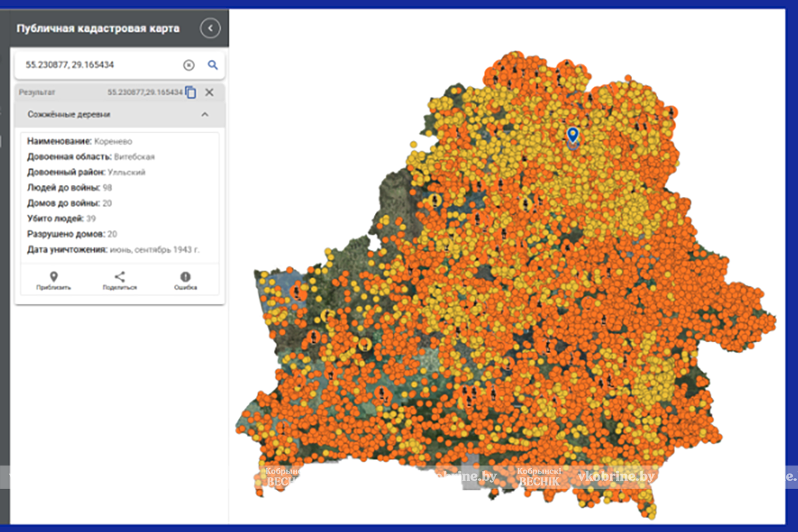Click the Наименование: Коренево row

(78, 141)
